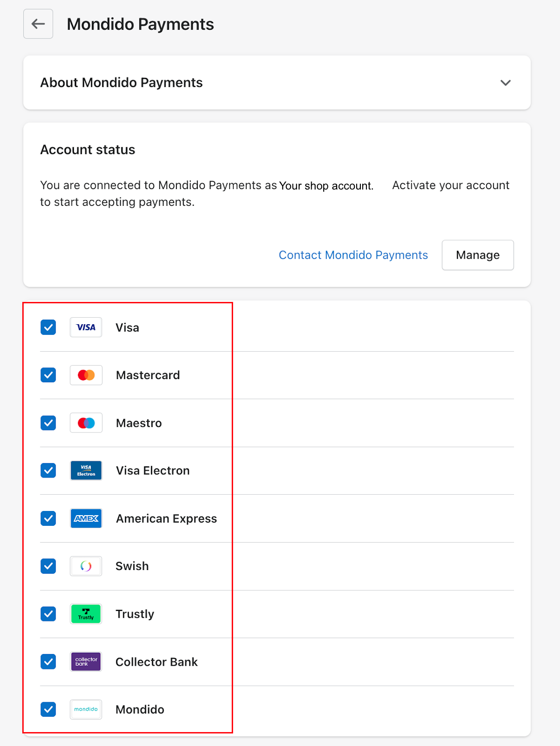This screenshot has height=746, width=560.
Task: Click the Visa card logo icon
Action: pyautogui.click(x=86, y=327)
